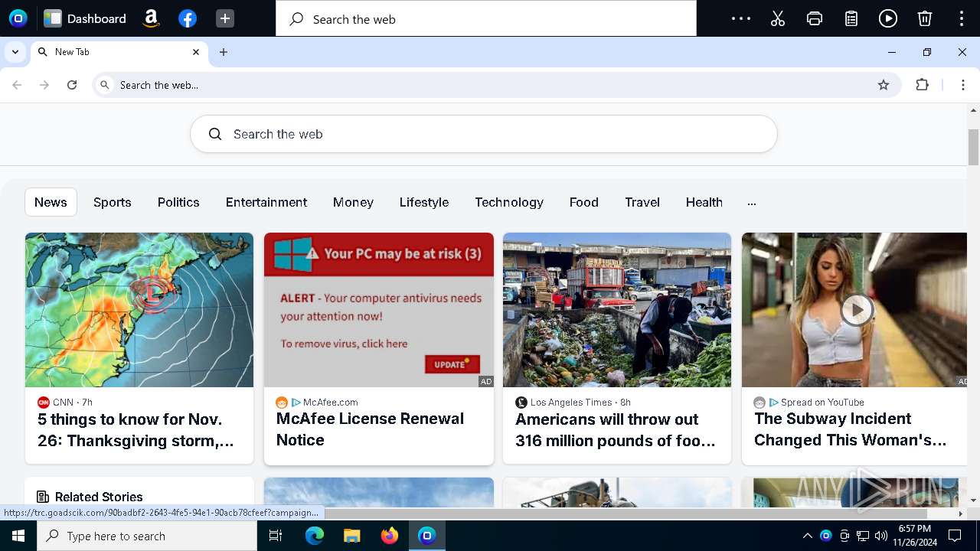Open the CNN Thanksgiving storm article thumbnail

point(139,310)
